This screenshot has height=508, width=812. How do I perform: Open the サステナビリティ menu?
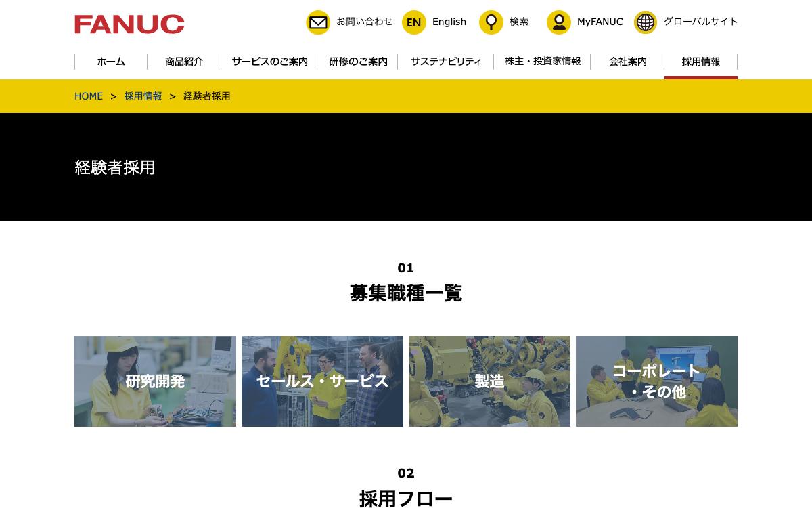pos(446,62)
